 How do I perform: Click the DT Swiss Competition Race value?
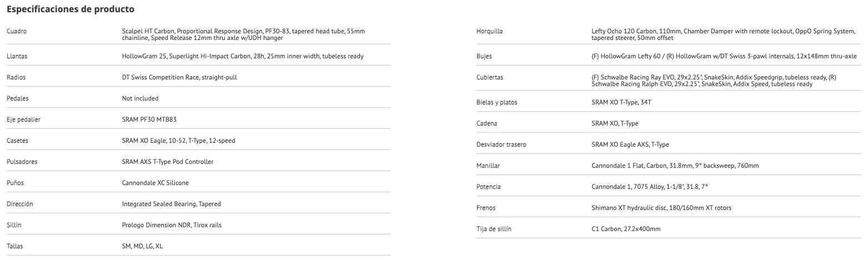179,77
